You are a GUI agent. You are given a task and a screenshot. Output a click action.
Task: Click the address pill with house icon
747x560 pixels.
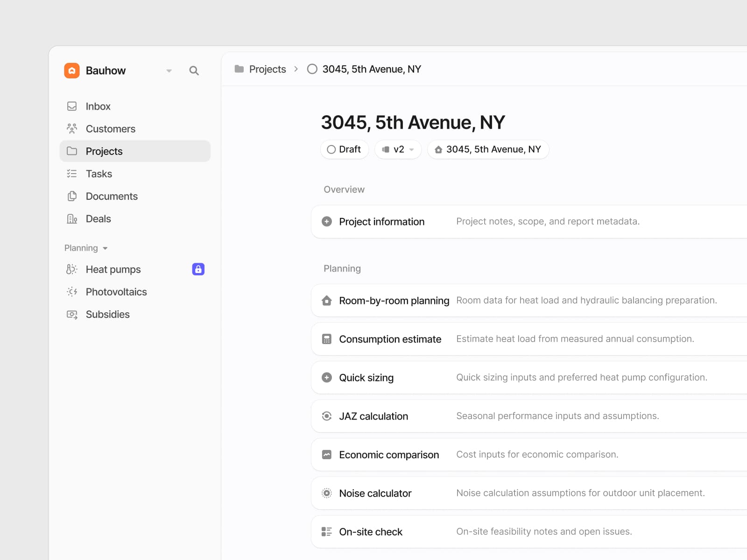(488, 149)
